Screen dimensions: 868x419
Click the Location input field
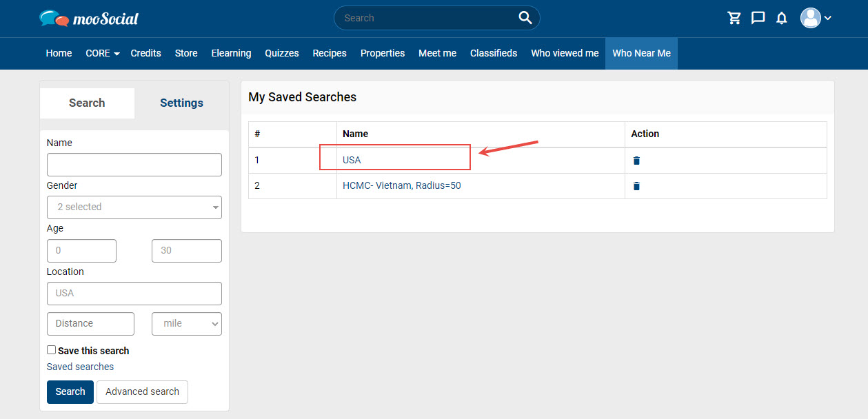tap(134, 294)
